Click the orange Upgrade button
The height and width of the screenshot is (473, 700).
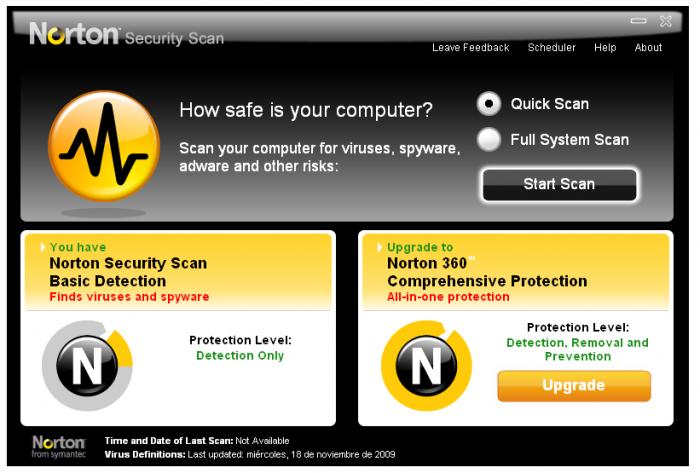click(573, 385)
